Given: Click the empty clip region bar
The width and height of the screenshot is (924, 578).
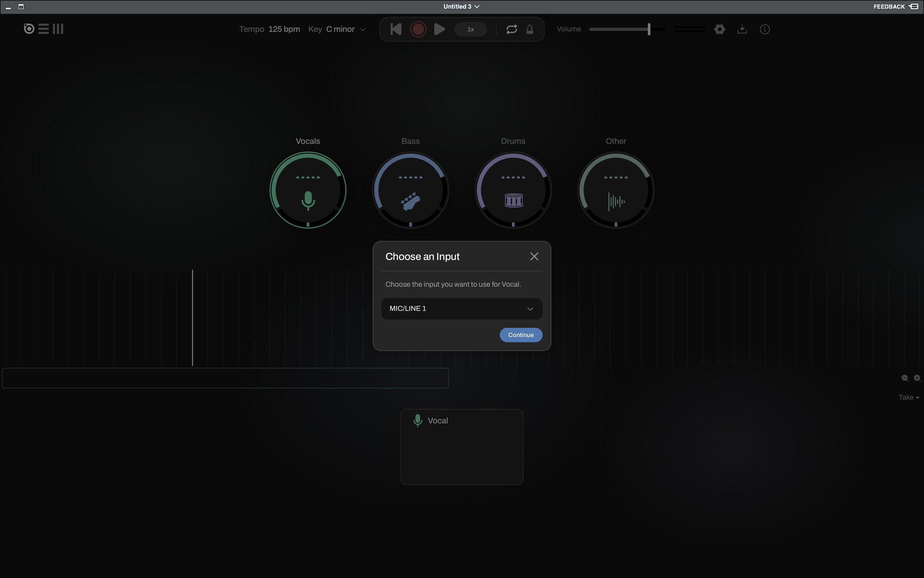Looking at the screenshot, I should coord(226,378).
